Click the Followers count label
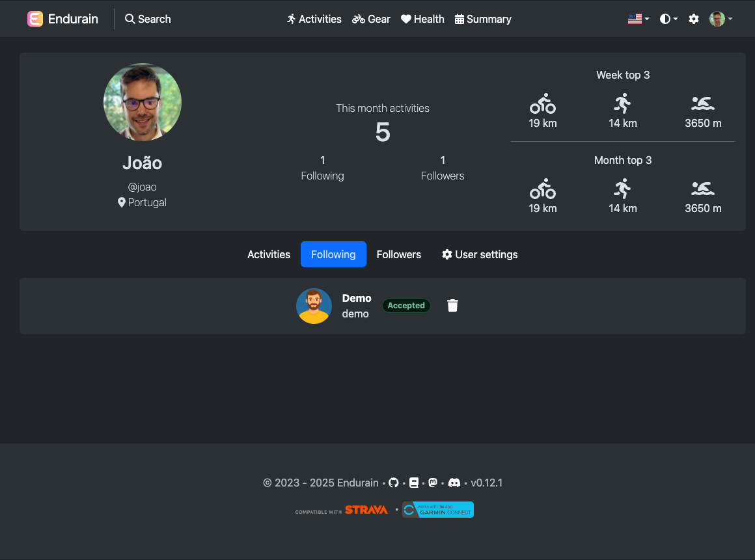 coord(443,176)
